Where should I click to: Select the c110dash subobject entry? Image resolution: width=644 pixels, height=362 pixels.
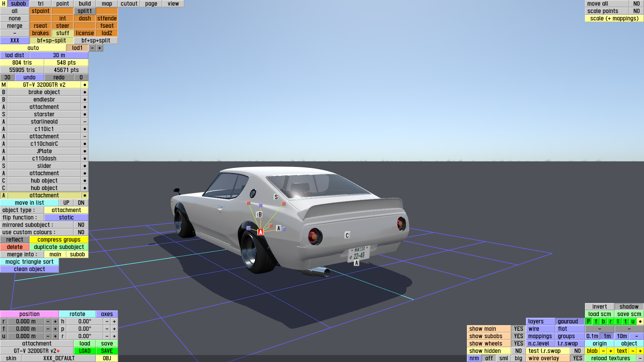[x=44, y=159]
